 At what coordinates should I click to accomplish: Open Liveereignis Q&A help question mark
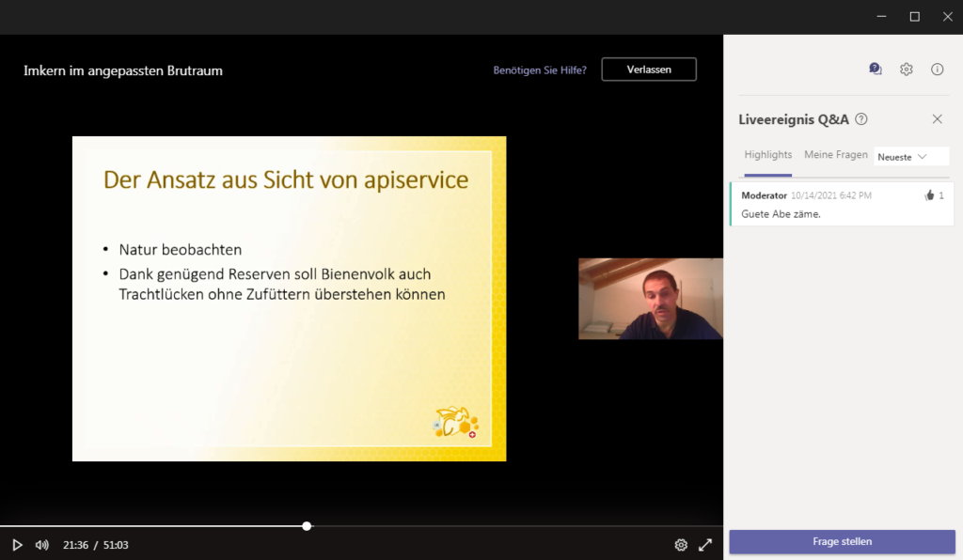click(x=861, y=119)
